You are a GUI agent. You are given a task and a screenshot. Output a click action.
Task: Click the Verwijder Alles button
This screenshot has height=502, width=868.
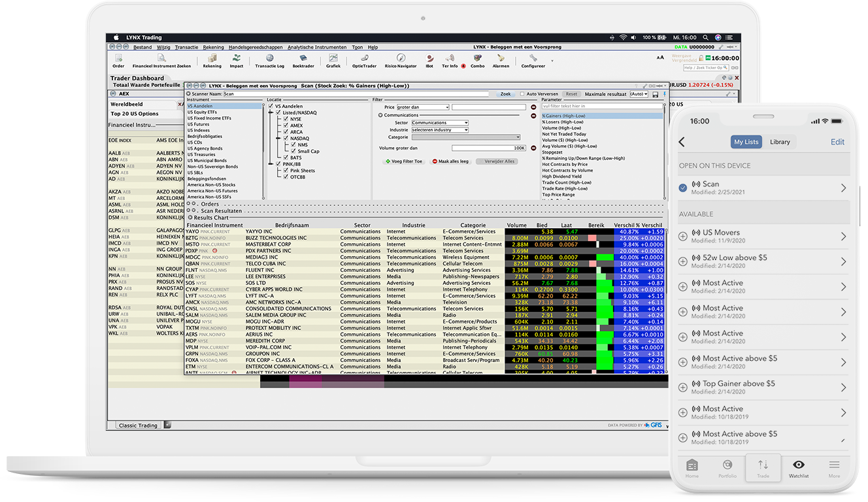pyautogui.click(x=497, y=161)
